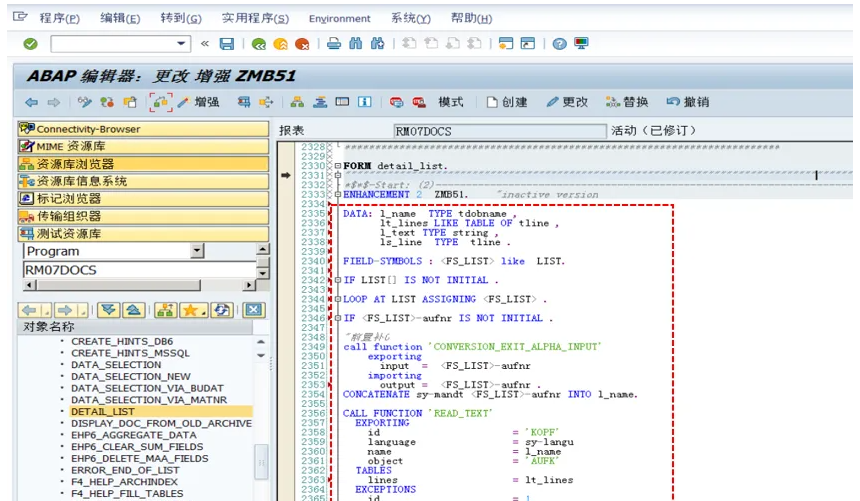
Task: Click the 模式 button
Action: [x=451, y=102]
